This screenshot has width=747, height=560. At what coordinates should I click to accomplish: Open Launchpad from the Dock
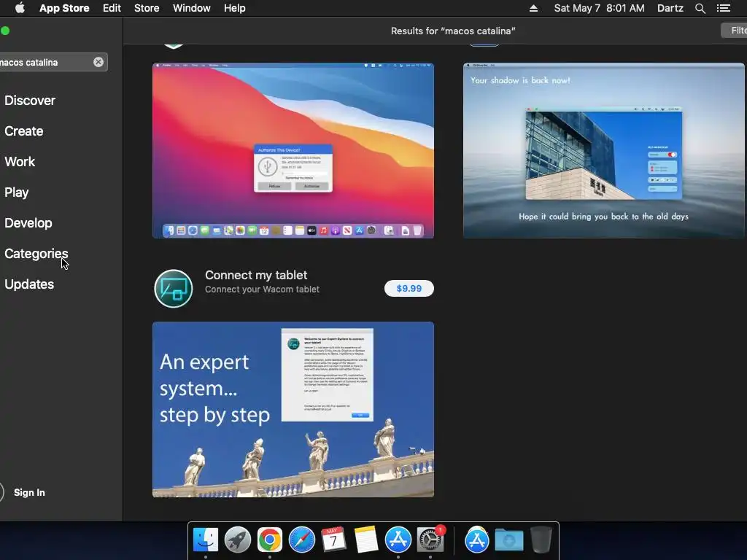pyautogui.click(x=237, y=540)
